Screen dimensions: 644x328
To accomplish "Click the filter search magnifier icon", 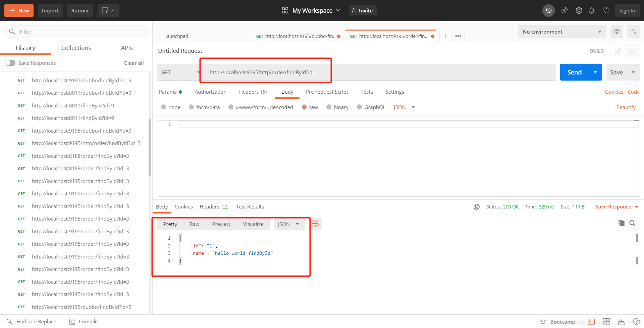I will coord(12,32).
